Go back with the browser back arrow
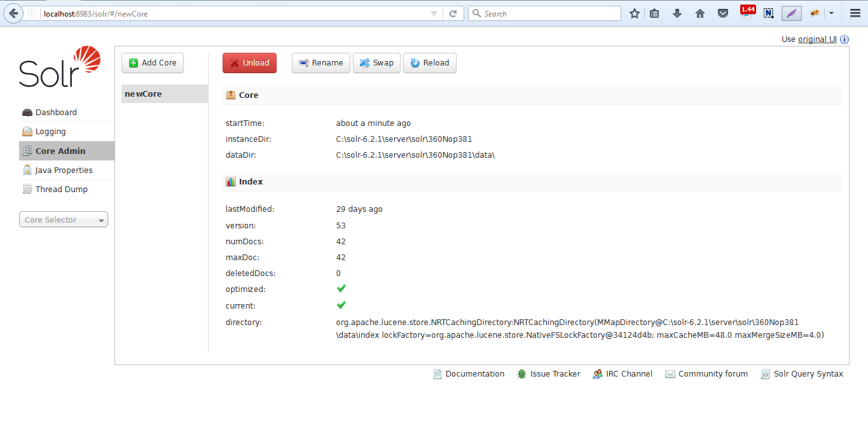The width and height of the screenshot is (868, 444). [13, 13]
